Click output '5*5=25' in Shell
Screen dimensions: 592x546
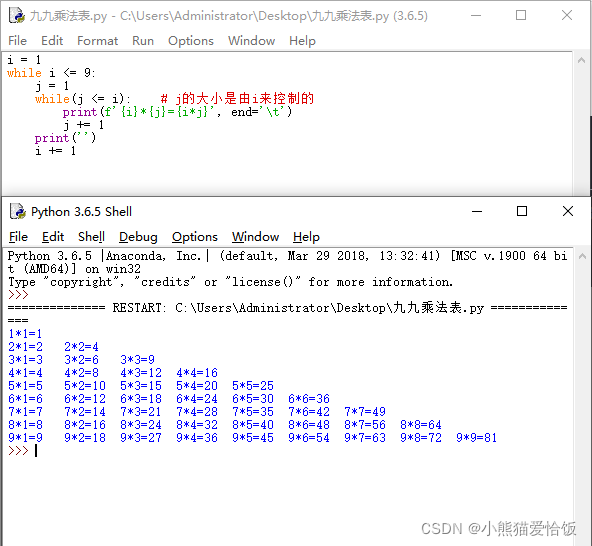tap(253, 386)
